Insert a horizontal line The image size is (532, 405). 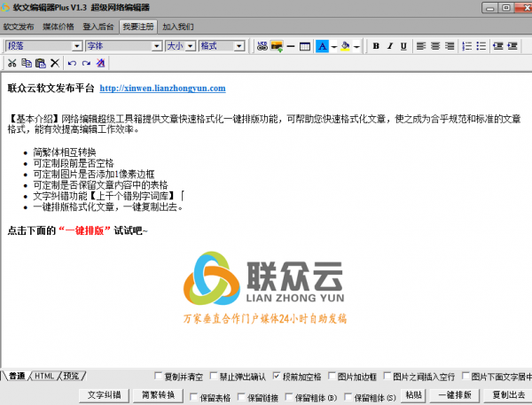[x=291, y=46]
